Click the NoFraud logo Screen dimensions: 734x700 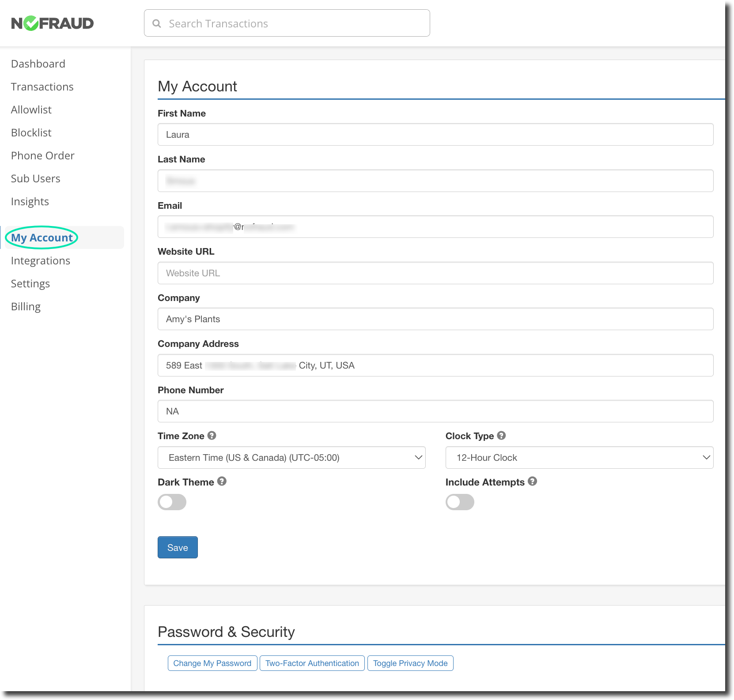(x=52, y=23)
